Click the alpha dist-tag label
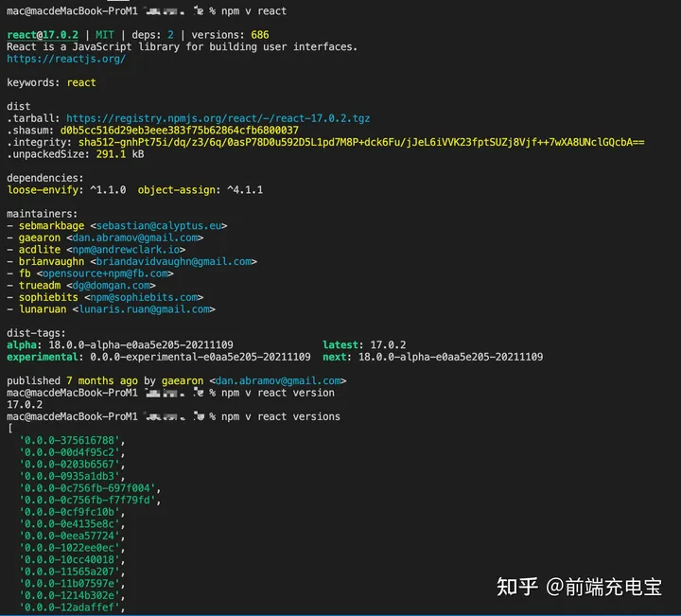 pyautogui.click(x=22, y=345)
